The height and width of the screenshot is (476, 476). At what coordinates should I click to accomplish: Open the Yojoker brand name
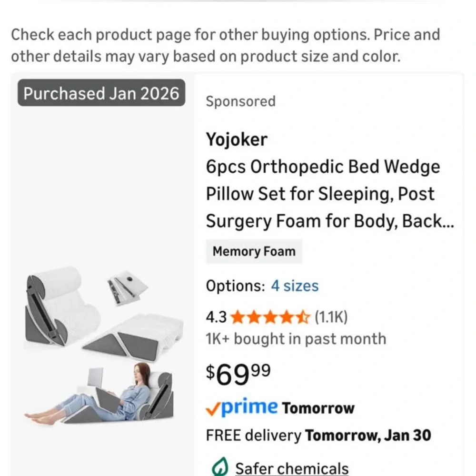pyautogui.click(x=237, y=139)
